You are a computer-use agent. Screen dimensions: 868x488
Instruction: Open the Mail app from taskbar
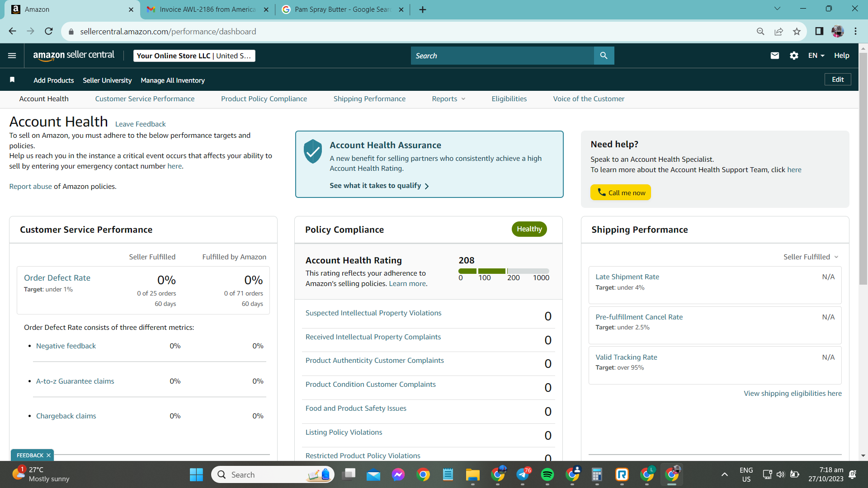coord(373,475)
